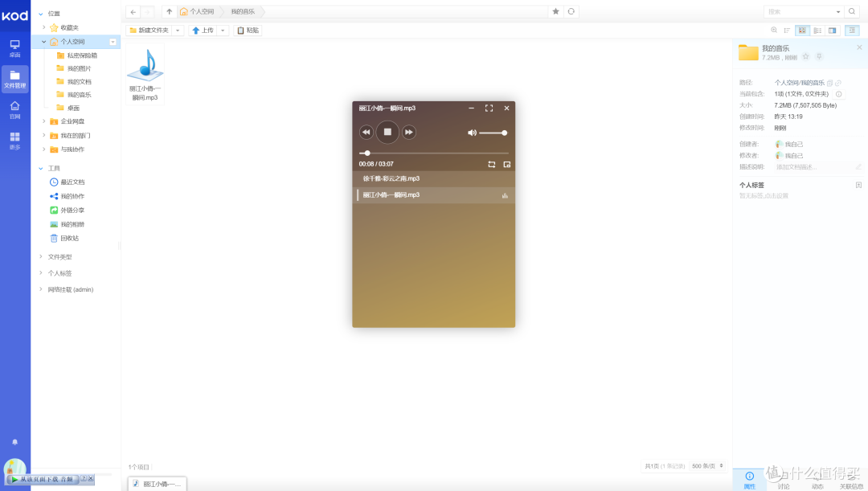Click 个人空间 in the breadcrumb path

197,11
